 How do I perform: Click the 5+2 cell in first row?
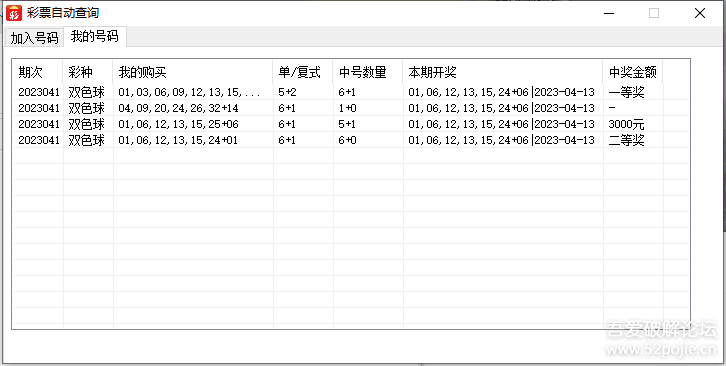coord(288,92)
